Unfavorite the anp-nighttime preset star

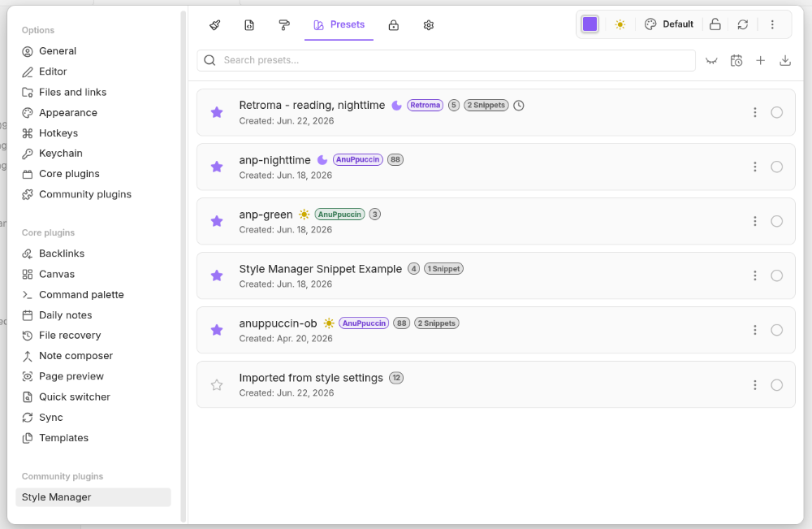point(217,167)
